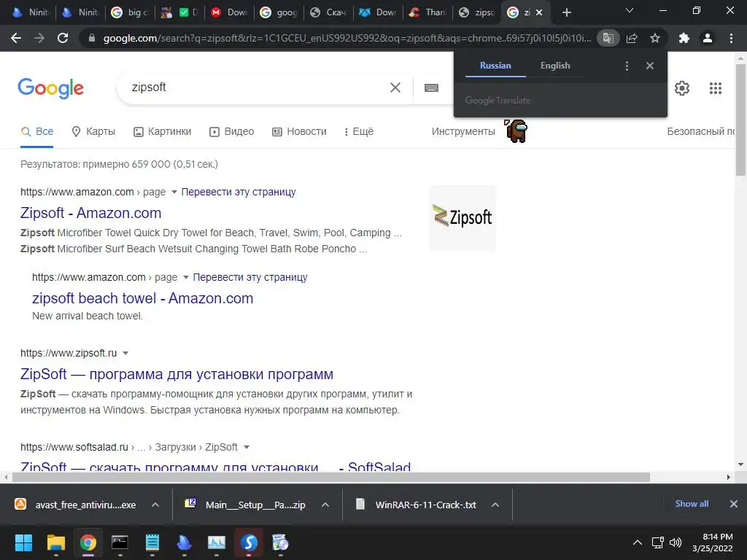Open the volume control in system tray
The width and height of the screenshot is (747, 560).
pyautogui.click(x=676, y=542)
